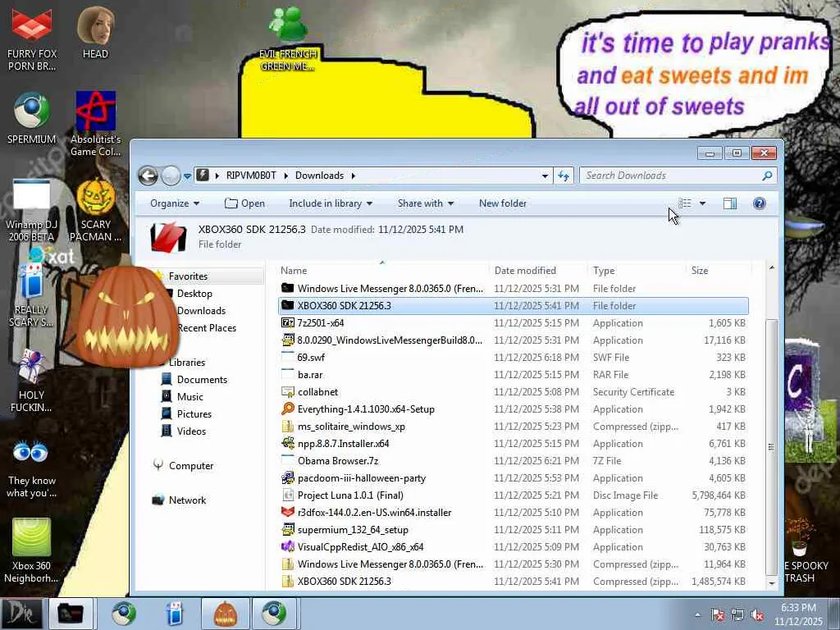Open the Include in library dropdown

point(331,203)
